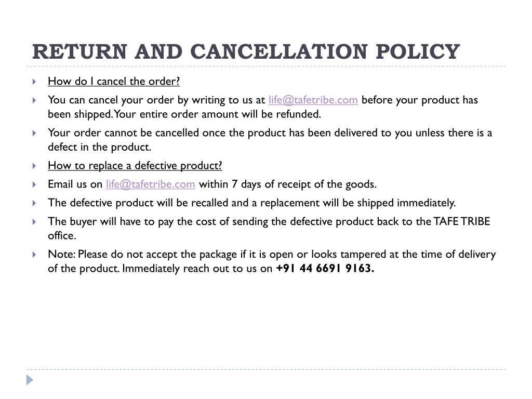Click the large blue triangle at slide bottom-left

[30, 380]
